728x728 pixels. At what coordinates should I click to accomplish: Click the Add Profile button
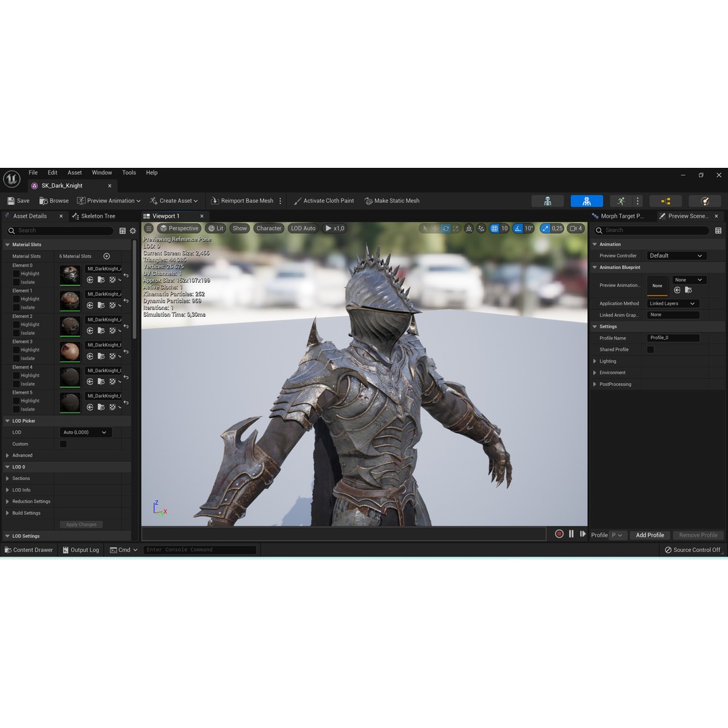(650, 535)
